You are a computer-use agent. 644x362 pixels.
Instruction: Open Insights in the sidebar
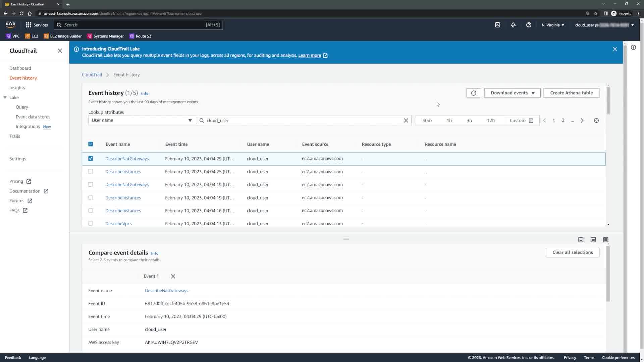pyautogui.click(x=17, y=87)
